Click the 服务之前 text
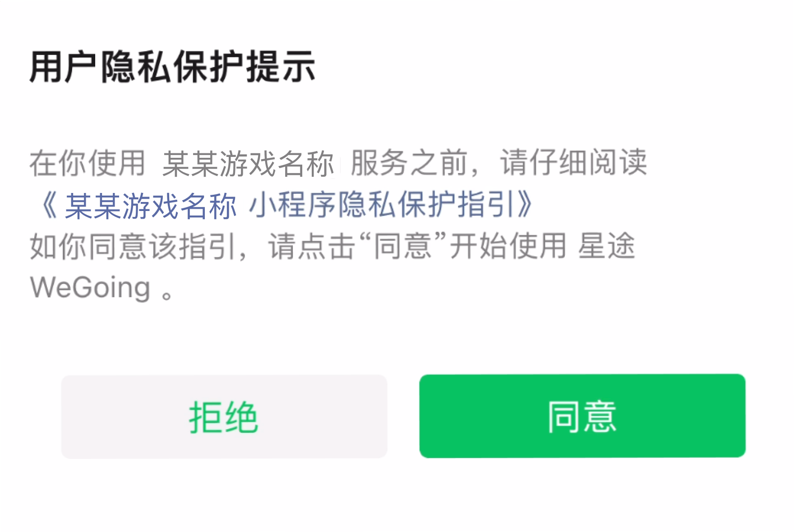 click(x=409, y=163)
